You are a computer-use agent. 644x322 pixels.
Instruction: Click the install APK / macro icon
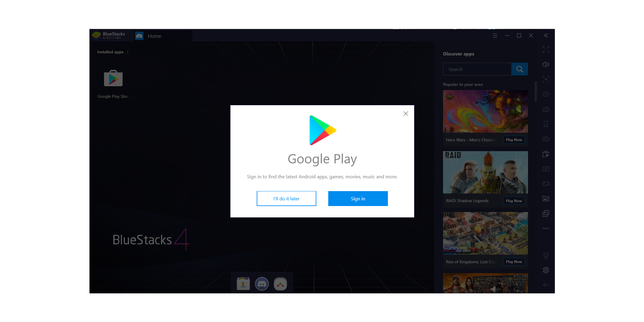tap(546, 154)
